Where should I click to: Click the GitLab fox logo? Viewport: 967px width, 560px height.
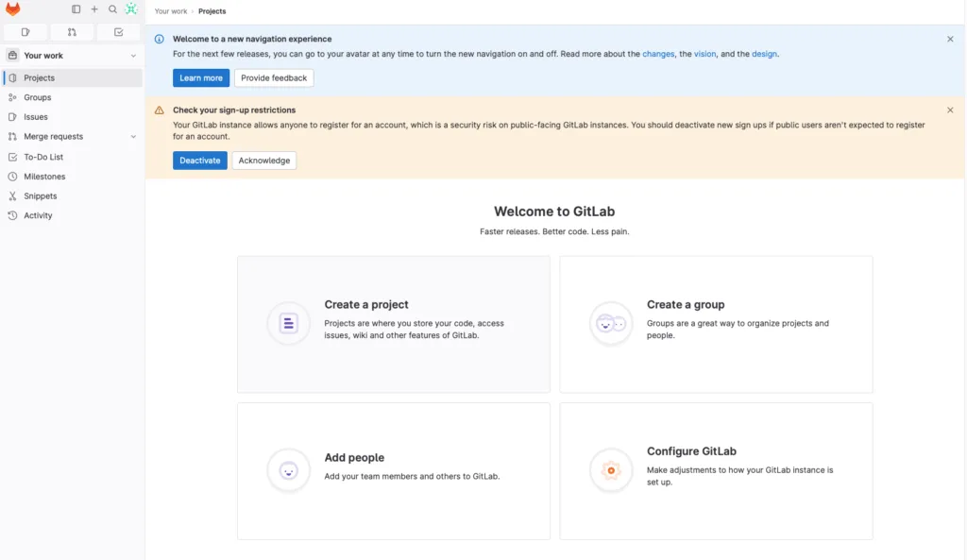point(13,9)
